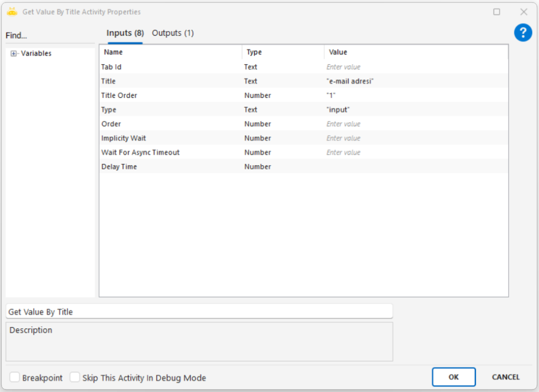Select the Inputs (8) tab

[x=125, y=33]
